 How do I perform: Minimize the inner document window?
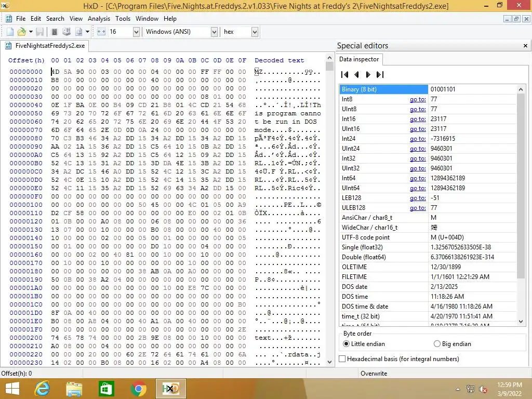click(x=507, y=19)
